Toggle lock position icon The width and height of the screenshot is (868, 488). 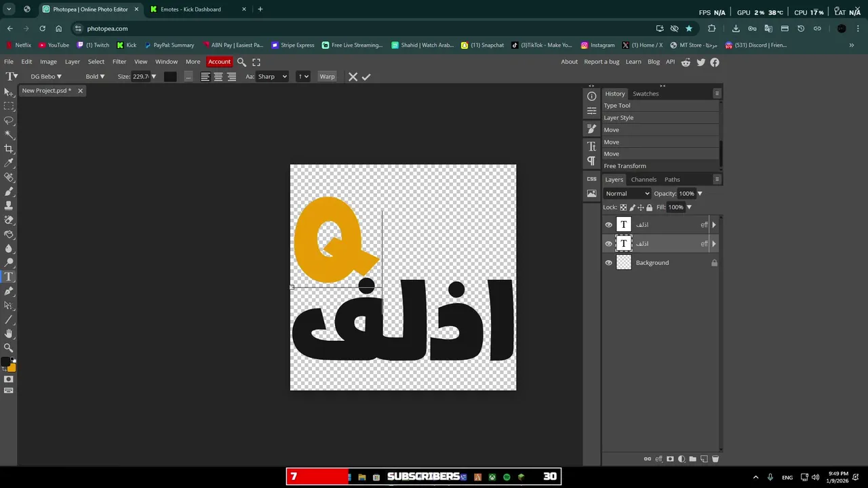pyautogui.click(x=641, y=207)
